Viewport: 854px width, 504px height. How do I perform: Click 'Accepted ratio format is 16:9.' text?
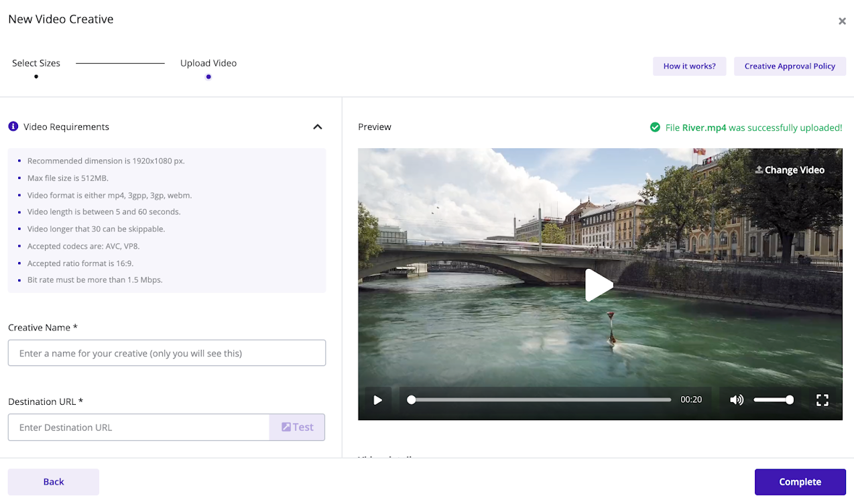80,263
